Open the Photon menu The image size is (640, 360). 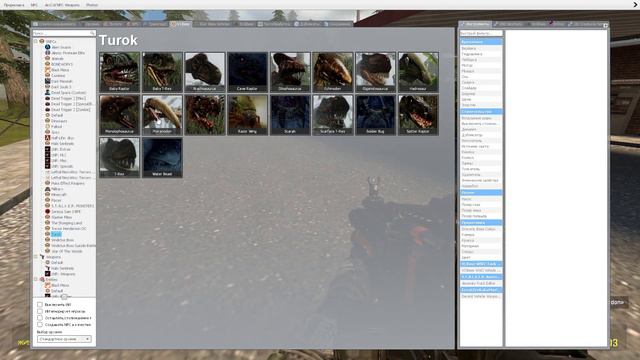click(92, 5)
